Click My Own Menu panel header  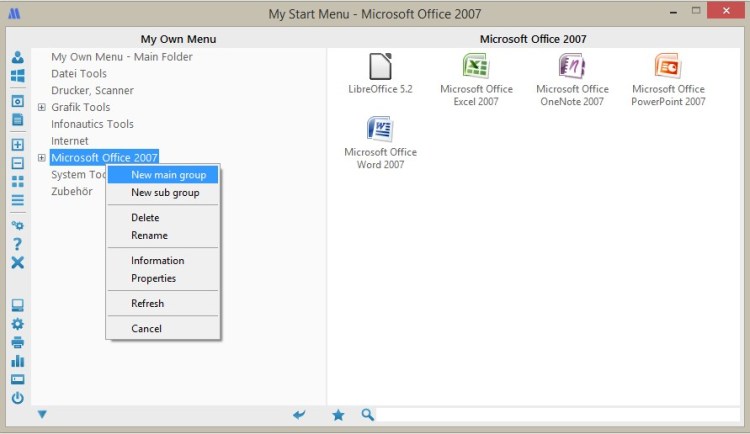[178, 39]
